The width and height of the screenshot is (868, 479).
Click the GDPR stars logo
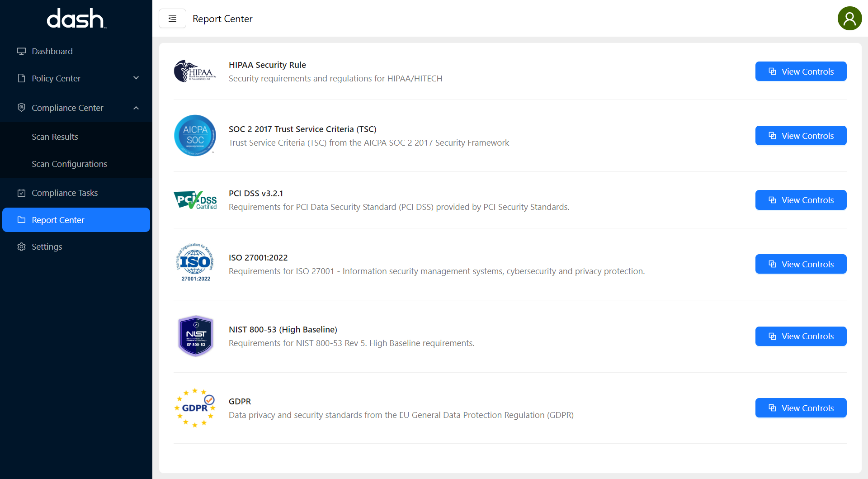point(195,408)
